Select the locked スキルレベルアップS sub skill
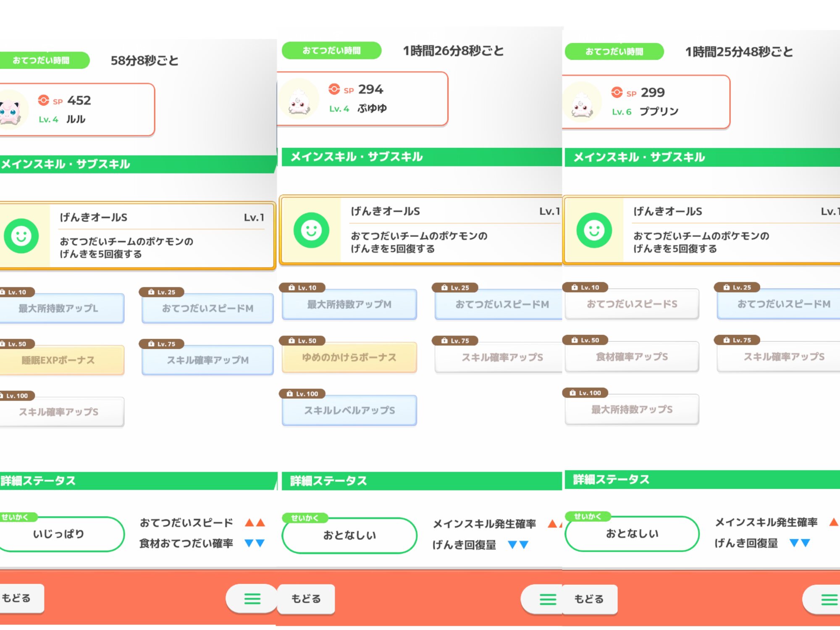Image resolution: width=840 pixels, height=630 pixels. (x=349, y=410)
